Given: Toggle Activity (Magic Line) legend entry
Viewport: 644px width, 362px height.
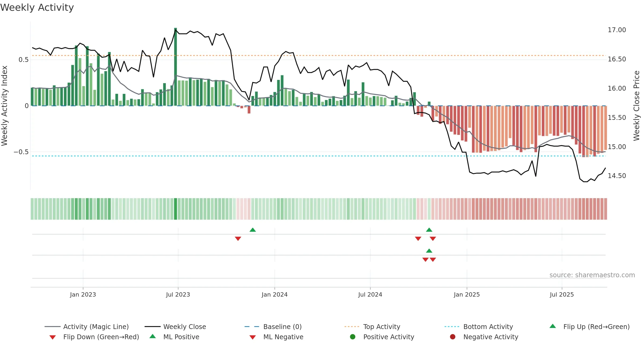Looking at the screenshot, I should [x=87, y=327].
